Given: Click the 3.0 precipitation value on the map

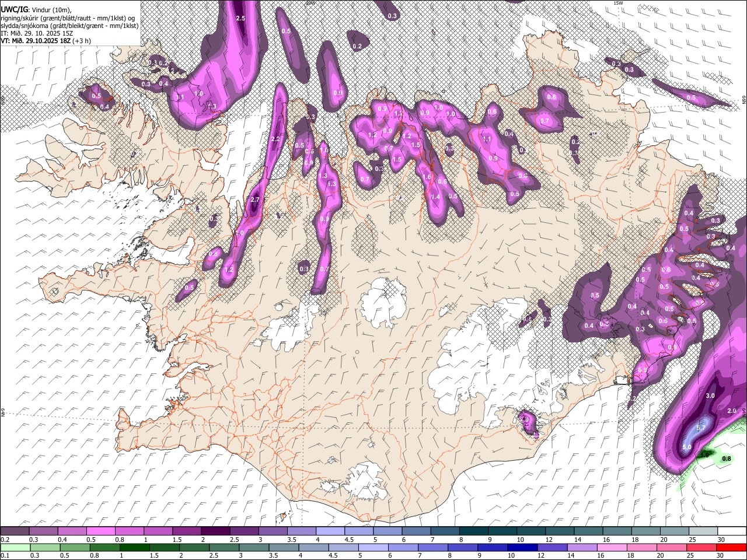Looking at the screenshot, I should (x=710, y=395).
